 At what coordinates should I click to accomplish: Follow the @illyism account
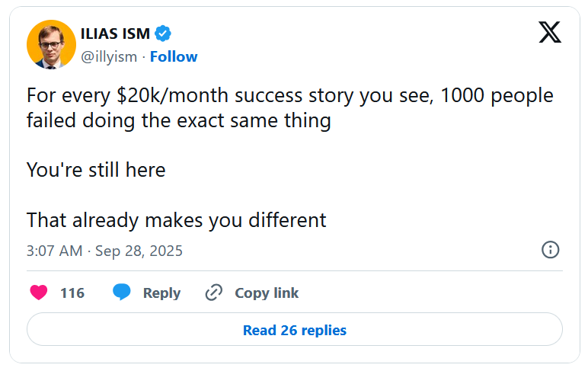pyautogui.click(x=174, y=56)
